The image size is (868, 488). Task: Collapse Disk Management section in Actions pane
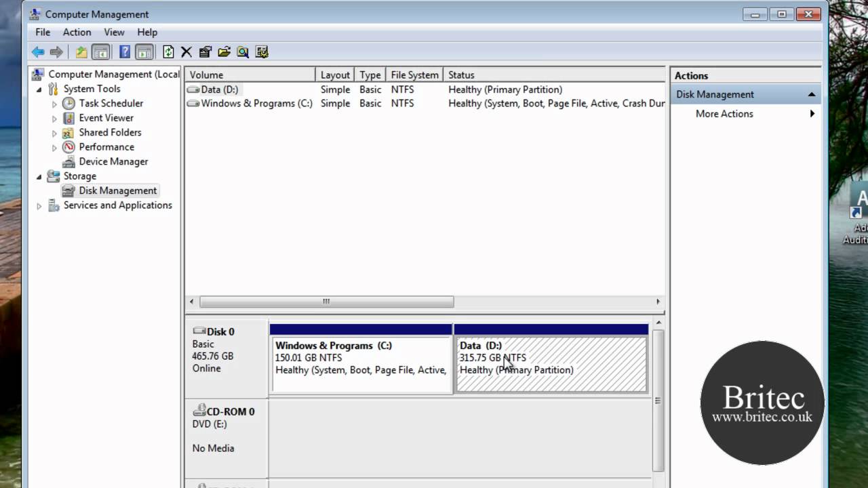812,95
